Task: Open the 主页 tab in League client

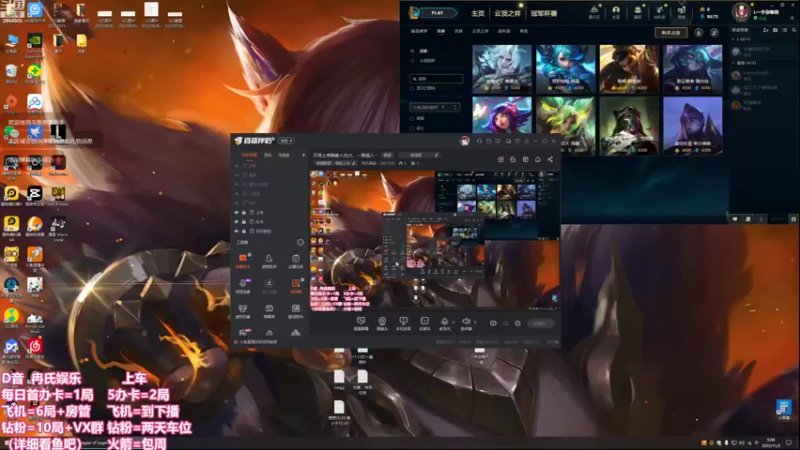Action: [x=478, y=13]
